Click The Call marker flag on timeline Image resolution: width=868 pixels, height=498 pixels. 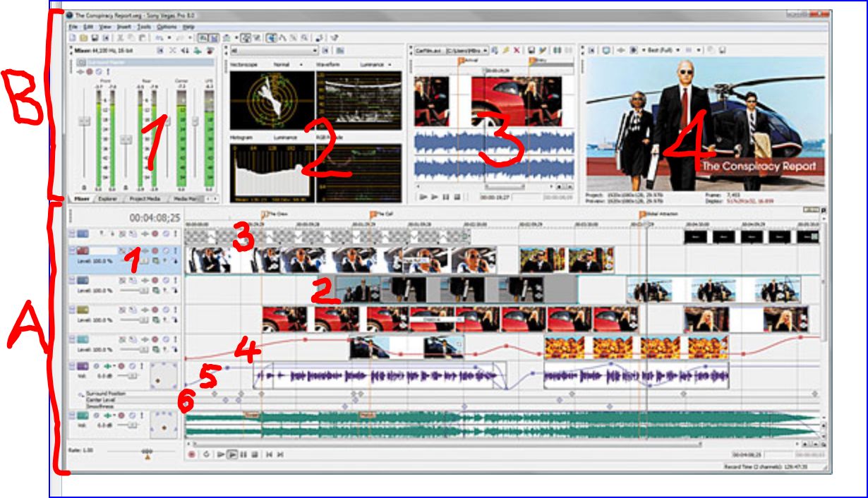374,214
